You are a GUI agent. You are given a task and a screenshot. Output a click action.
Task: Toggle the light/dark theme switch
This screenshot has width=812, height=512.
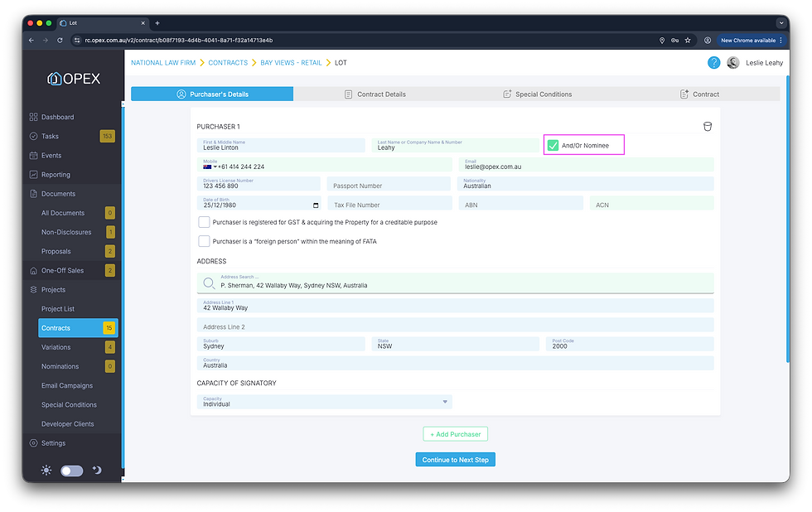(x=71, y=471)
